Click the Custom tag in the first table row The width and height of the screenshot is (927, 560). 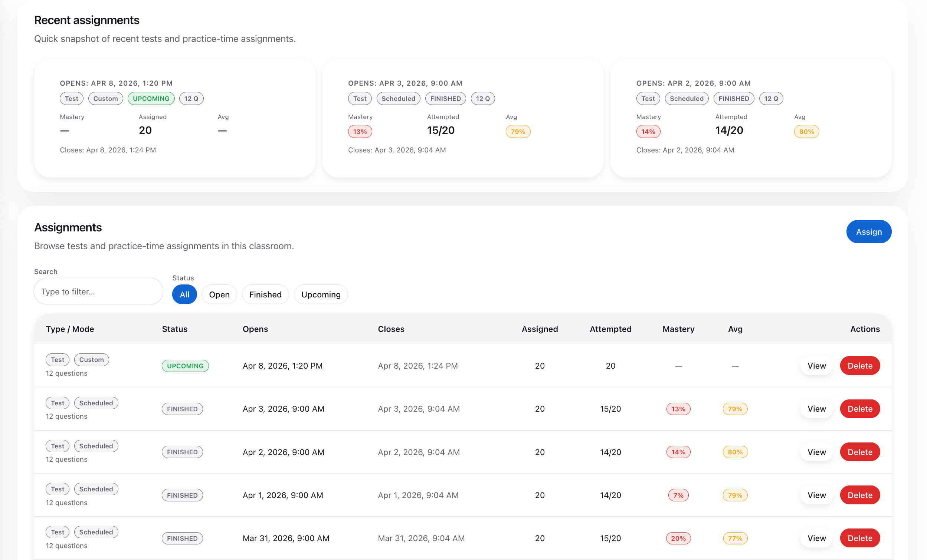coord(91,359)
